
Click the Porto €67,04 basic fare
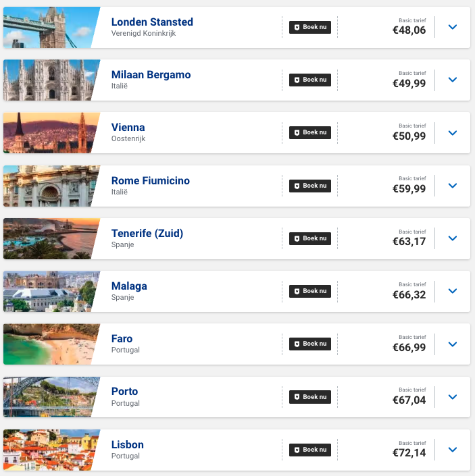(409, 400)
